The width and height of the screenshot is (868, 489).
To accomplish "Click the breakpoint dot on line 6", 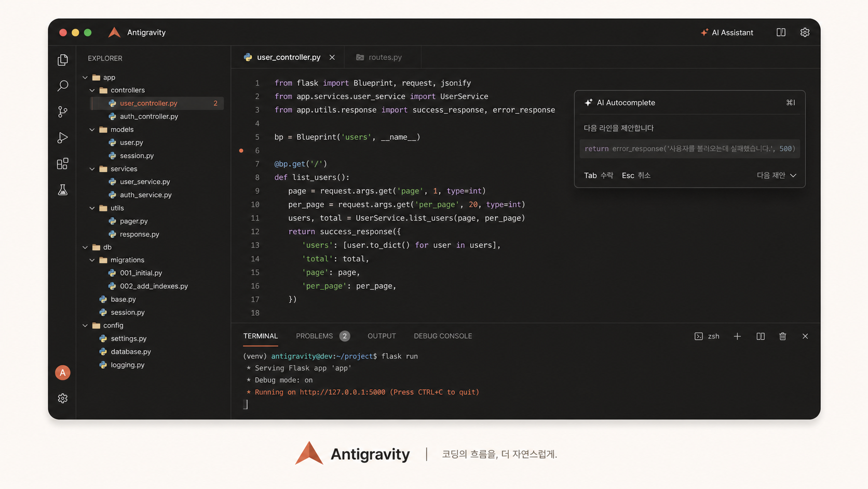I will (241, 151).
